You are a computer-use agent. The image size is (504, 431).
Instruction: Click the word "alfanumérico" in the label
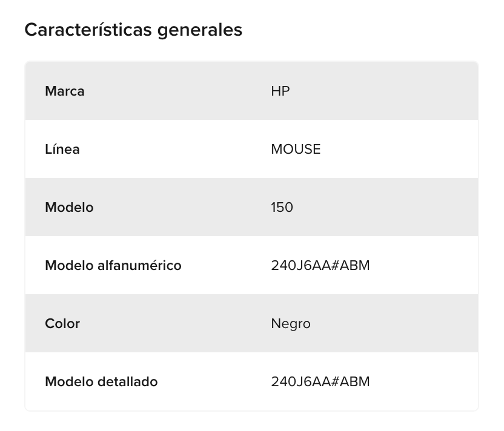click(139, 266)
